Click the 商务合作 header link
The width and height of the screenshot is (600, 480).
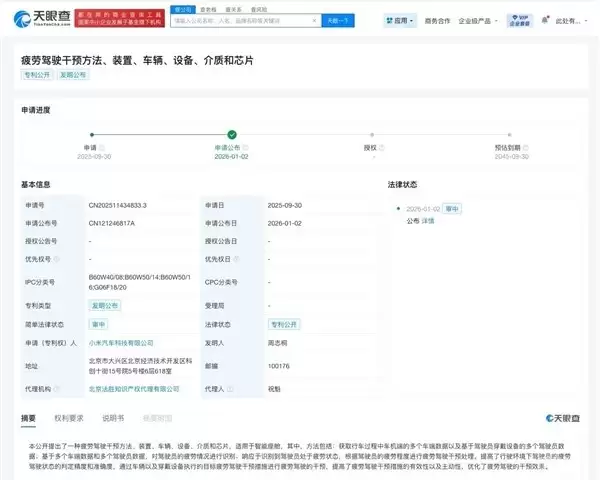point(436,20)
